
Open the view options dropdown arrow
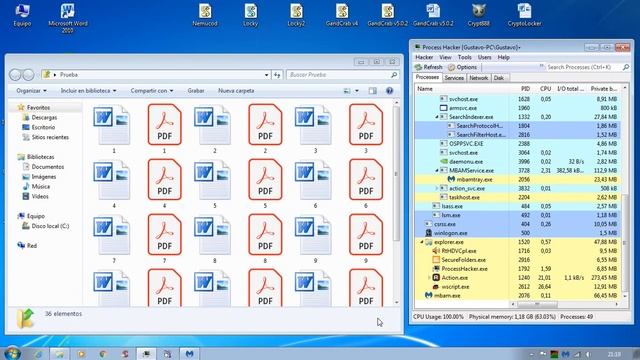356,91
